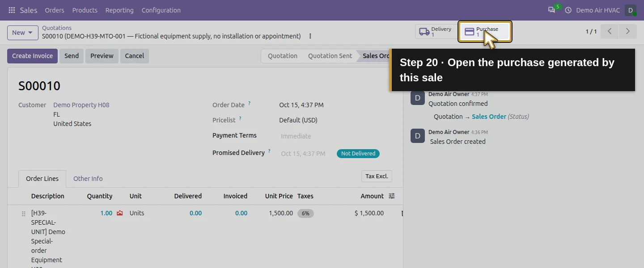Viewport: 644px width, 268px height.
Task: Open the Demo Property H08 customer link
Action: pyautogui.click(x=81, y=105)
